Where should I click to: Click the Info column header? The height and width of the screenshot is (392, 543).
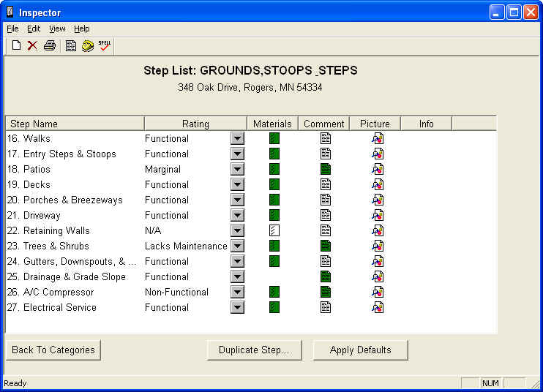(427, 124)
